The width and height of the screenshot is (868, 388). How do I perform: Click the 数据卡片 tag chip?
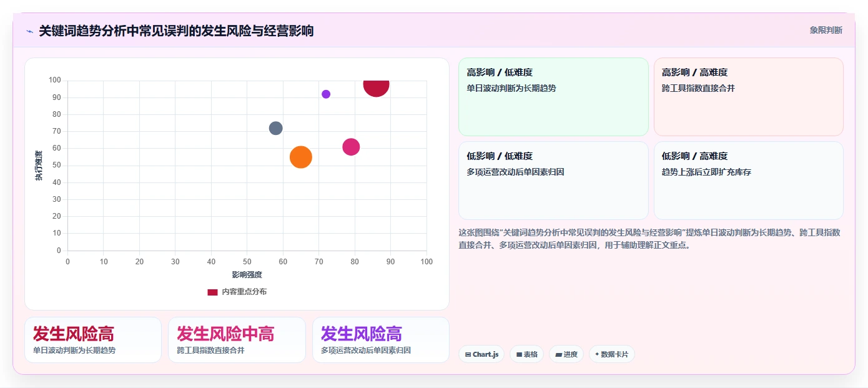pyautogui.click(x=612, y=354)
